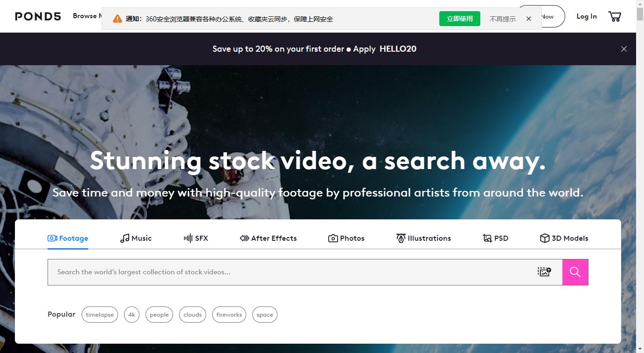Open the 3D Models tab
The height and width of the screenshot is (353, 644).
coord(564,238)
